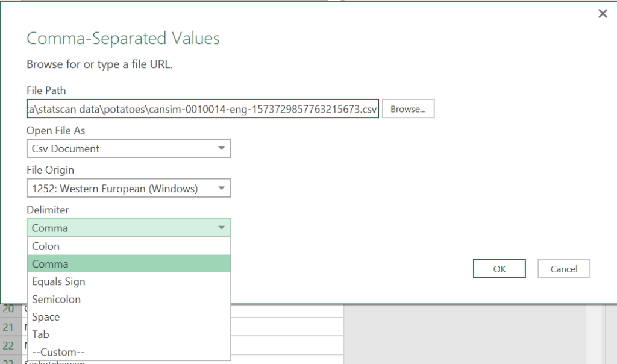Click the worksheet cell in row 21
This screenshot has width=617, height=364.
[286, 327]
